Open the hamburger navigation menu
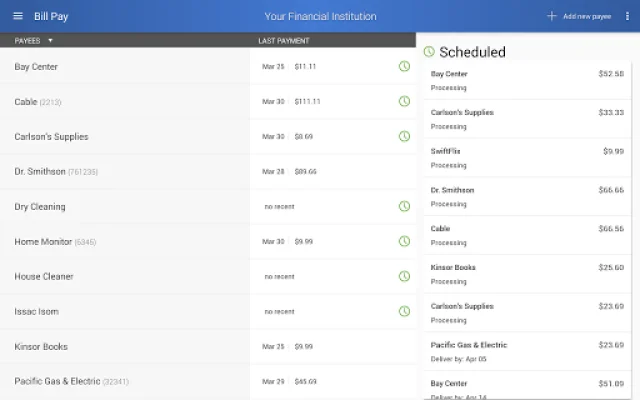This screenshot has width=640, height=400. [18, 16]
